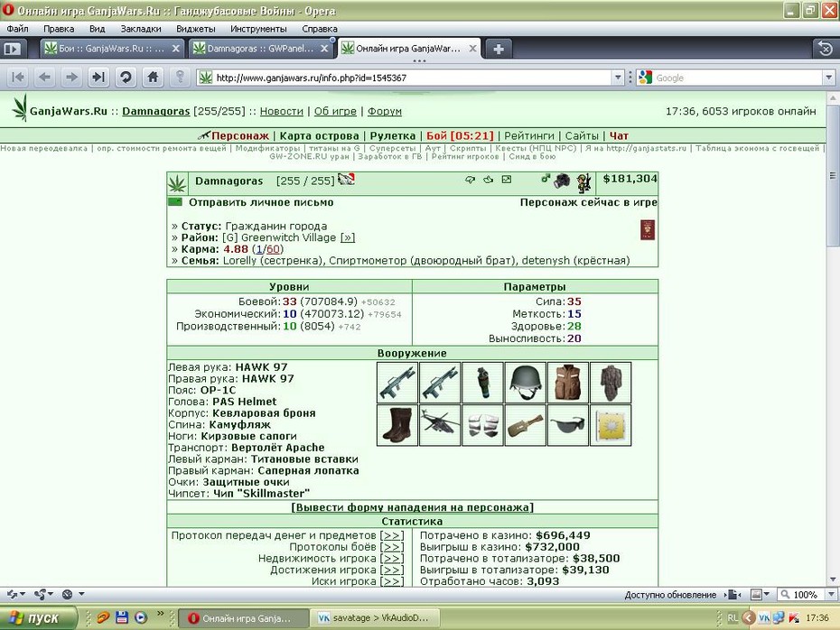Open the Закладки menu

pos(140,29)
